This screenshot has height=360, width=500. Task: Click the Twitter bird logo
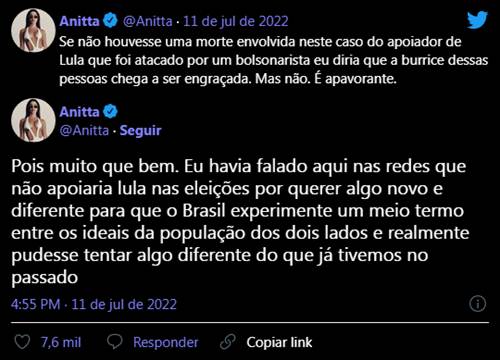coord(477,20)
